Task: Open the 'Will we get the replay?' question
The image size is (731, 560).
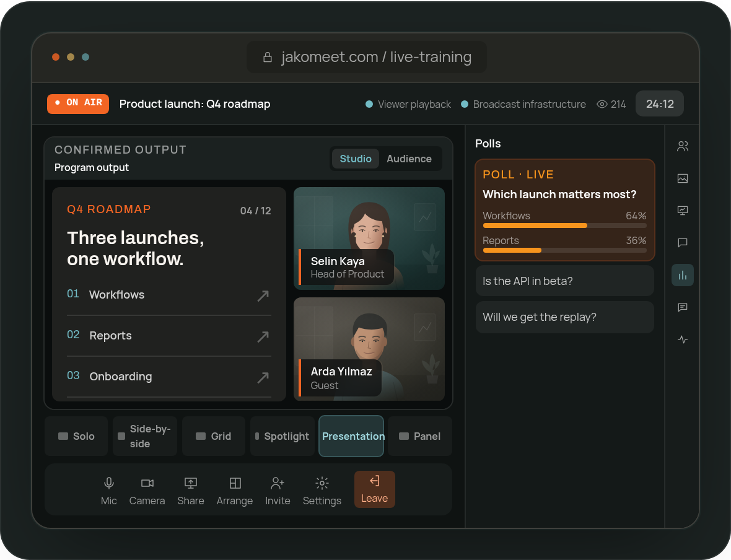Action: pos(564,317)
